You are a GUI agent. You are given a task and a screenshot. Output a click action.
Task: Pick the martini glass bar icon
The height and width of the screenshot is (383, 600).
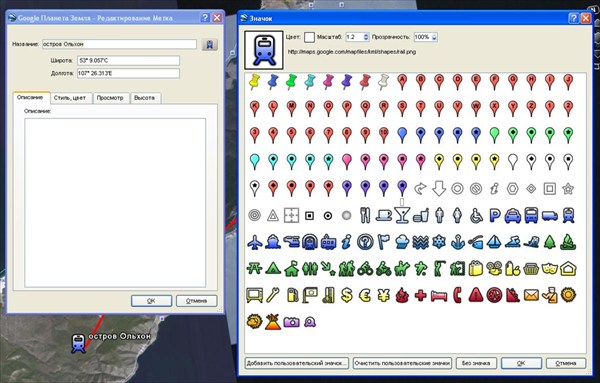(x=402, y=215)
